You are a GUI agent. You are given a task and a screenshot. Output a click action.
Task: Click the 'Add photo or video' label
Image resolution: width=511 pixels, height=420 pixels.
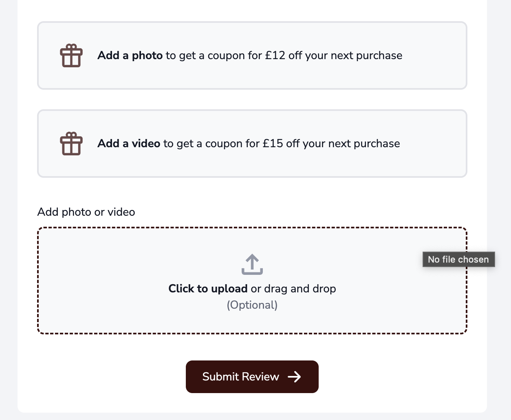tap(86, 212)
